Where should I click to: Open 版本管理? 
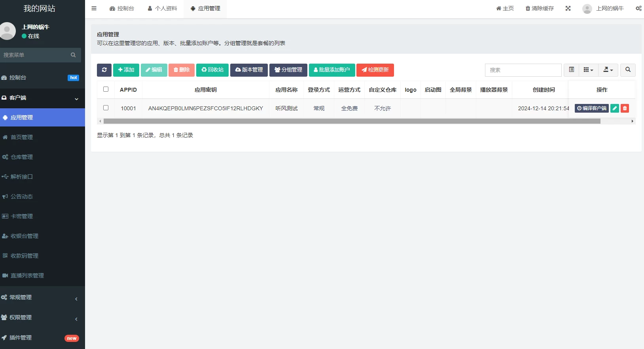click(x=249, y=70)
